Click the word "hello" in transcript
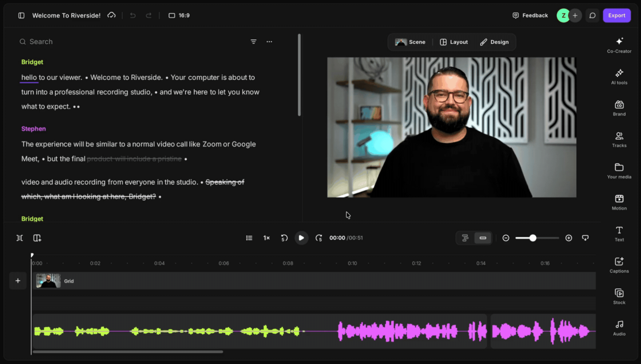 pyautogui.click(x=29, y=78)
